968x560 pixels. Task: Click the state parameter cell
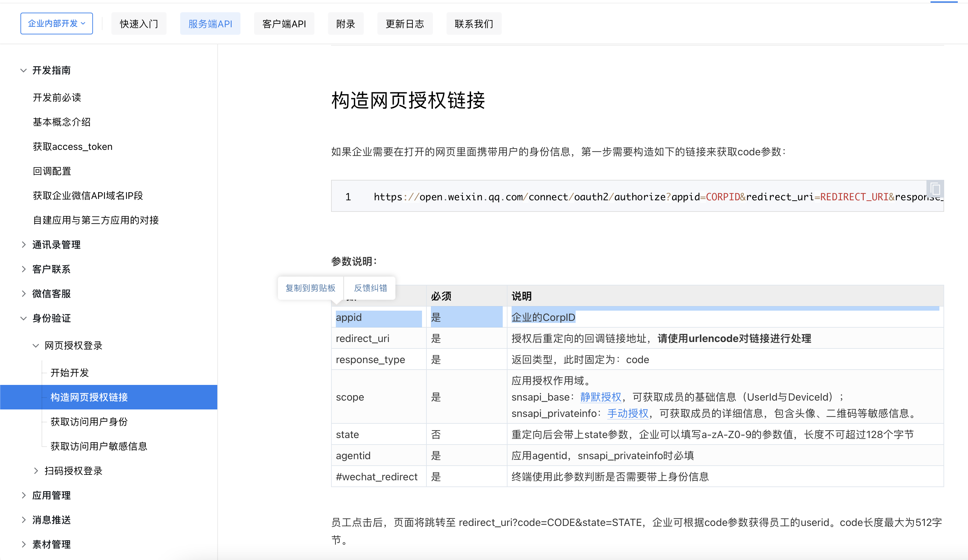[x=379, y=434]
